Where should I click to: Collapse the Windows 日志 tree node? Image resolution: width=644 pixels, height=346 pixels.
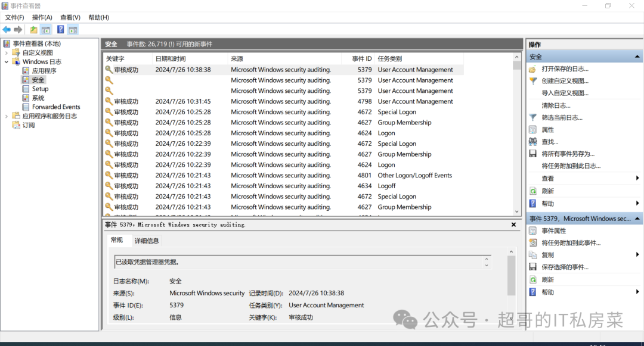(6, 62)
